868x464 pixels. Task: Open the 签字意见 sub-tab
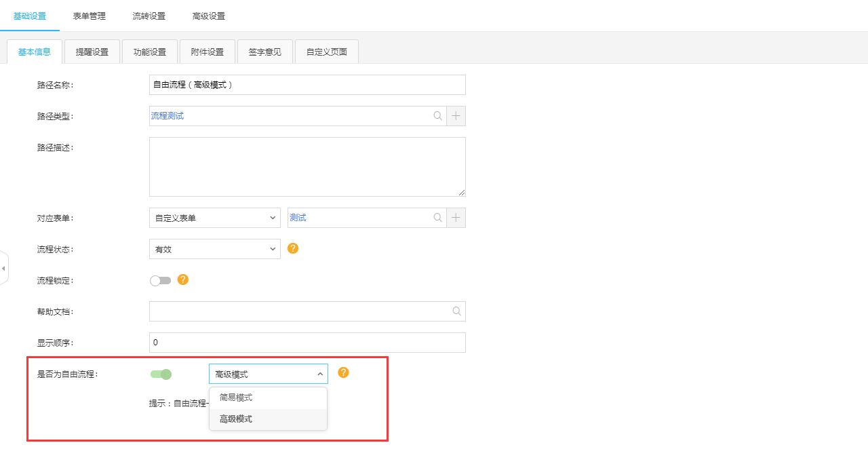coord(265,52)
